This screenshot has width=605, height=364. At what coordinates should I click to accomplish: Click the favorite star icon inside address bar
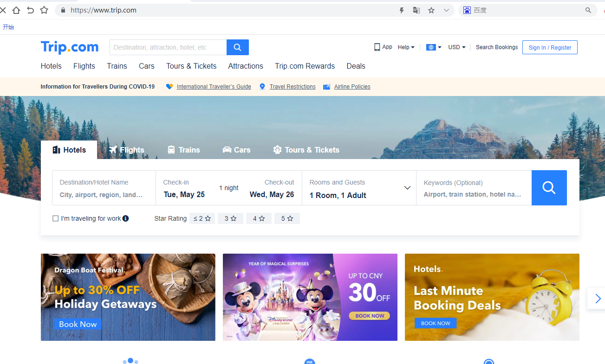click(431, 10)
